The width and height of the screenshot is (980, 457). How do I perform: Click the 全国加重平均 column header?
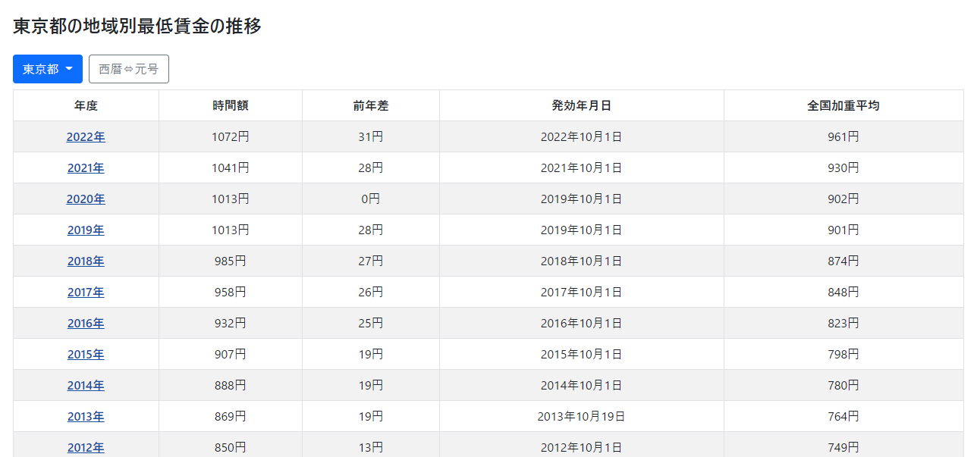(x=843, y=106)
